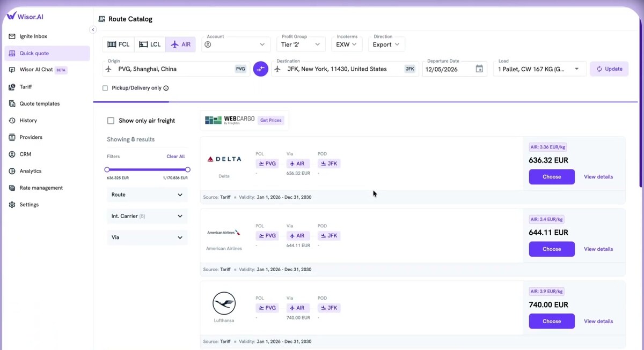Click the AIR: 3.9 EUR/kg badge
The image size is (644, 350).
coord(546,292)
